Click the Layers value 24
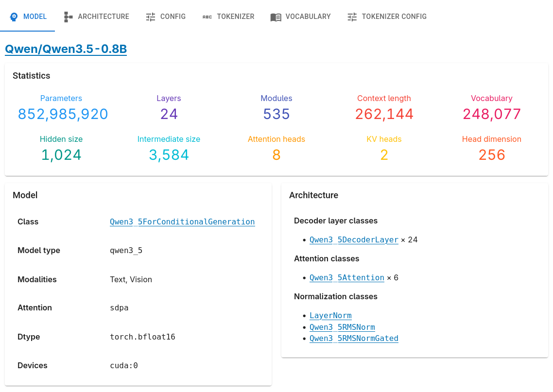 point(169,114)
